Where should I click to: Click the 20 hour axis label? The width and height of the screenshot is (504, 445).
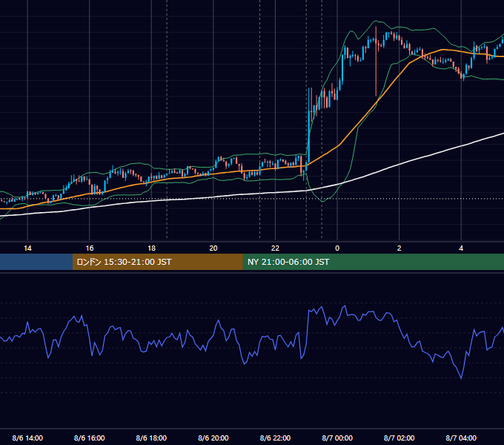pos(213,248)
